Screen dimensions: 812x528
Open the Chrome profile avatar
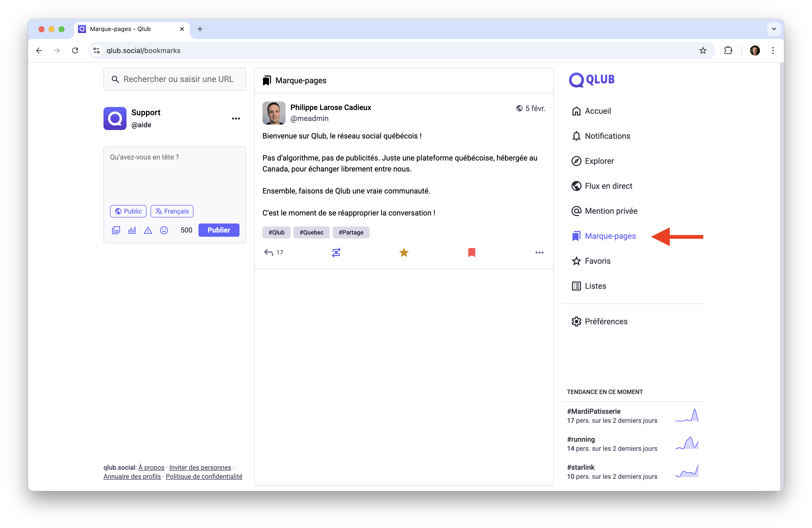click(755, 50)
